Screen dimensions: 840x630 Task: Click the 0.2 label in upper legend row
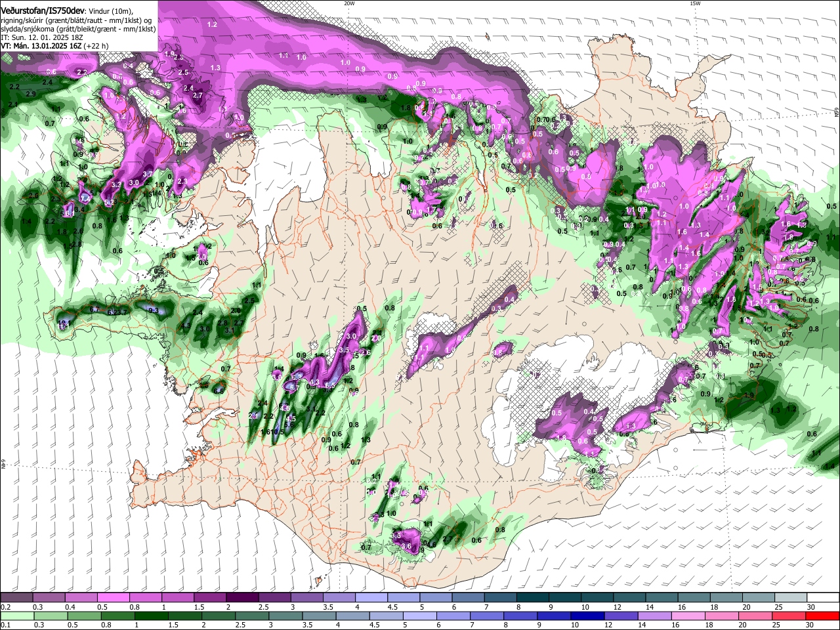(x=5, y=607)
